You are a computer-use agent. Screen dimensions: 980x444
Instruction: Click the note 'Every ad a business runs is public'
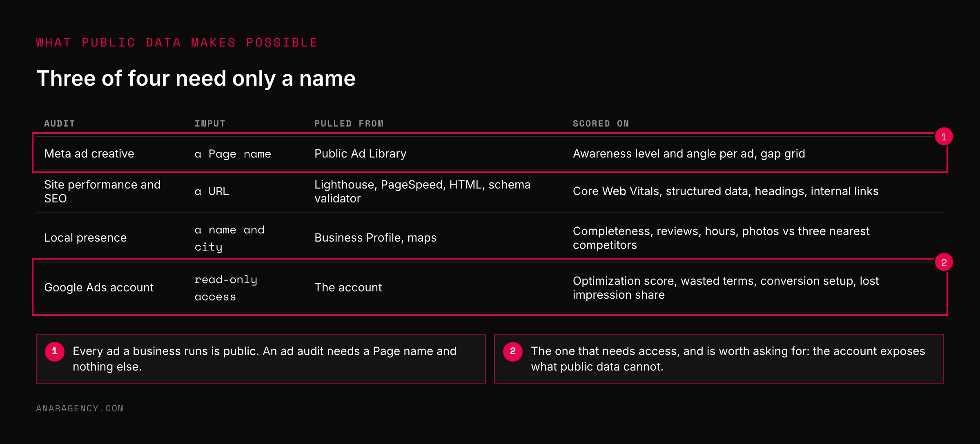coord(261,359)
